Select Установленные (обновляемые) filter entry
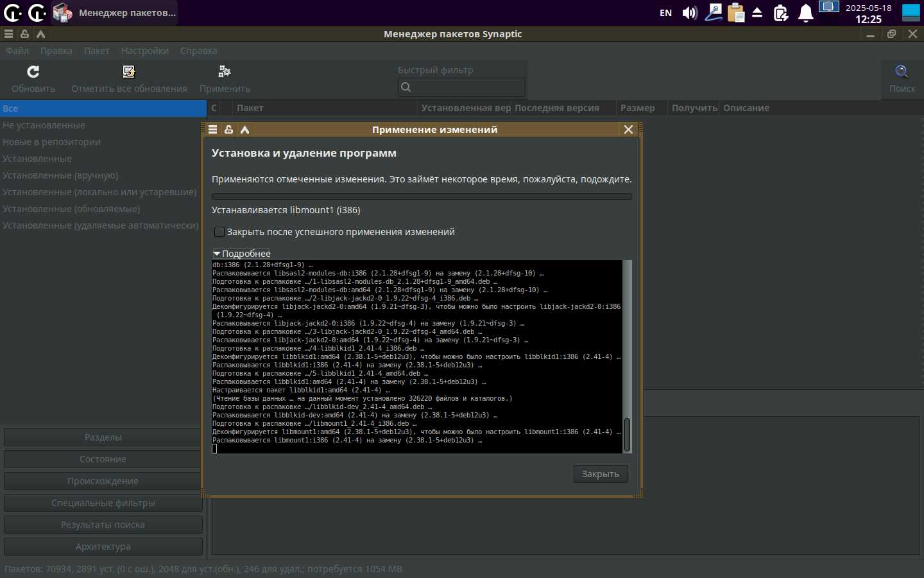This screenshot has width=924, height=578. [71, 209]
